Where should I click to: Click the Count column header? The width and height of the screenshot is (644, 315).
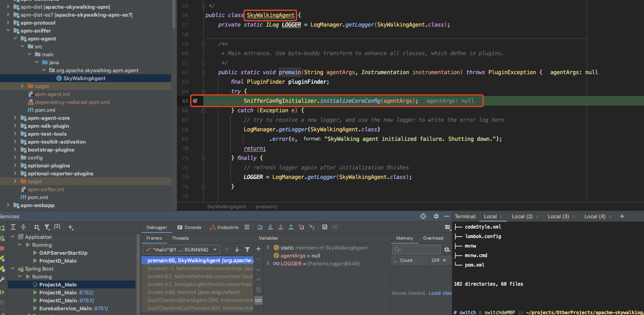click(x=406, y=260)
